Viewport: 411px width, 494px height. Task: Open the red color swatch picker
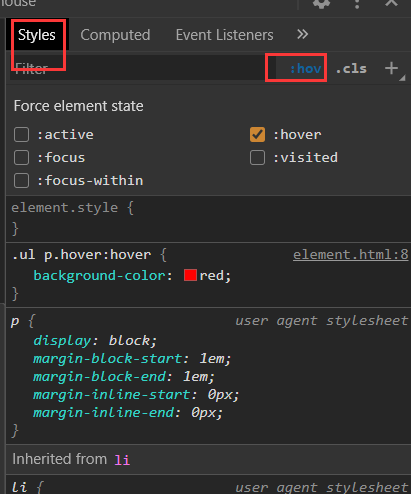tap(190, 275)
